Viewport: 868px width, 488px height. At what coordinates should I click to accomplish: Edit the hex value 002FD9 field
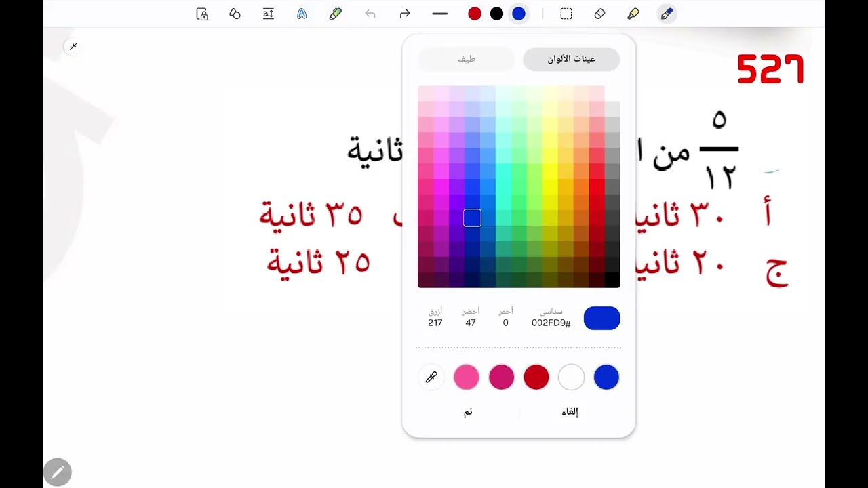pos(551,323)
